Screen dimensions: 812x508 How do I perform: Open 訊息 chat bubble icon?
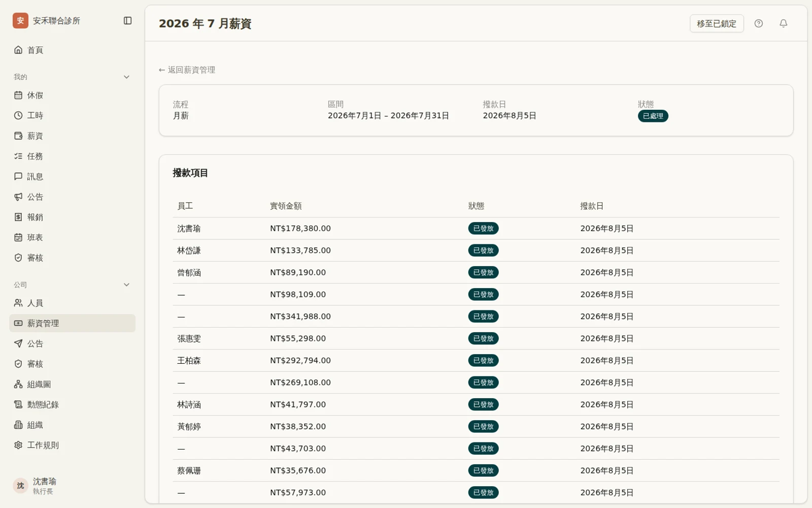tap(18, 176)
